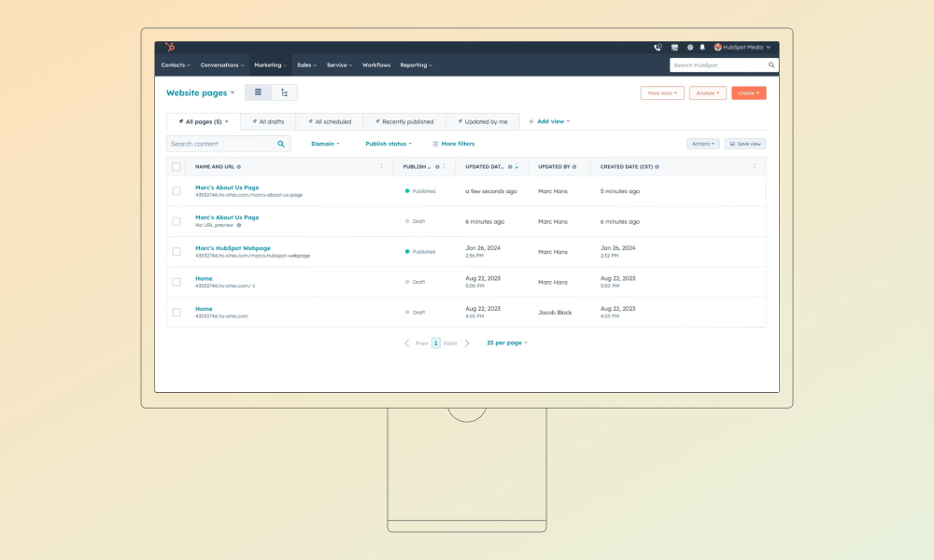Image resolution: width=934 pixels, height=560 pixels.
Task: Open the calling icon in the navigation bar
Action: coord(658,47)
